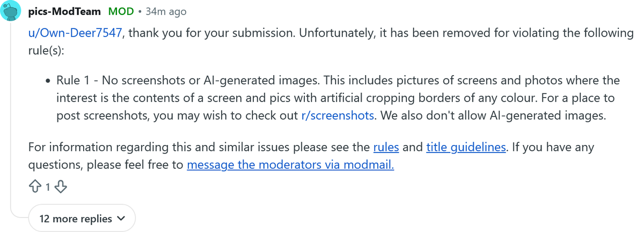The image size is (644, 232).
Task: Click the chevron beside "12 more replies"
Action: coord(121,219)
